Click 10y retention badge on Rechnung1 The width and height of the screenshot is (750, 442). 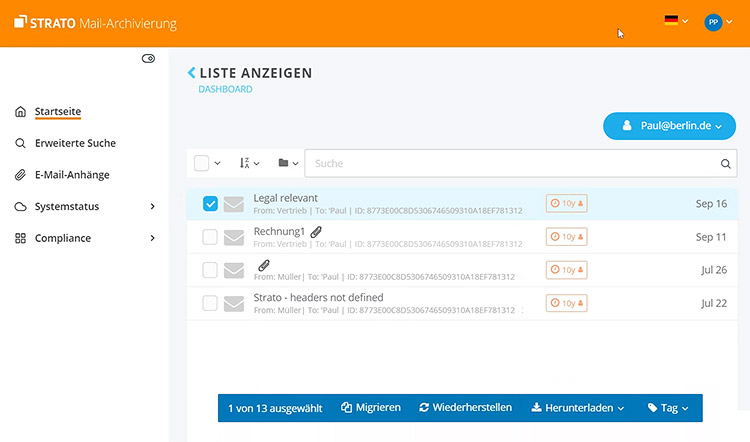(566, 236)
